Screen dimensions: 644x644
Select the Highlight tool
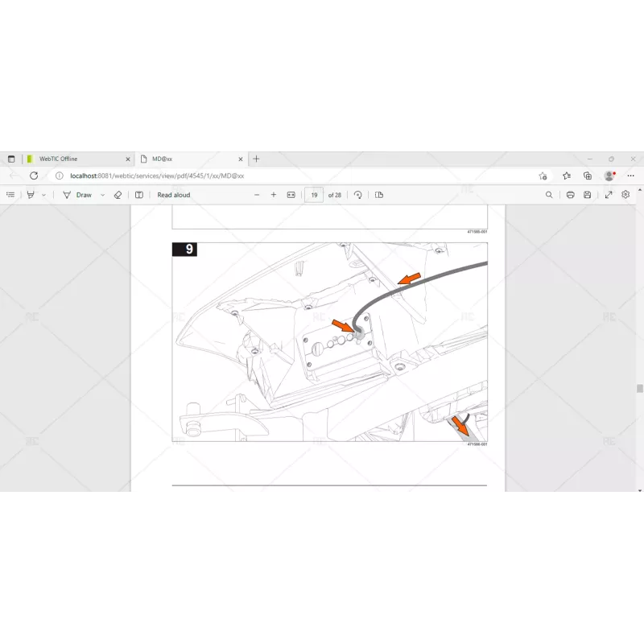click(x=31, y=195)
